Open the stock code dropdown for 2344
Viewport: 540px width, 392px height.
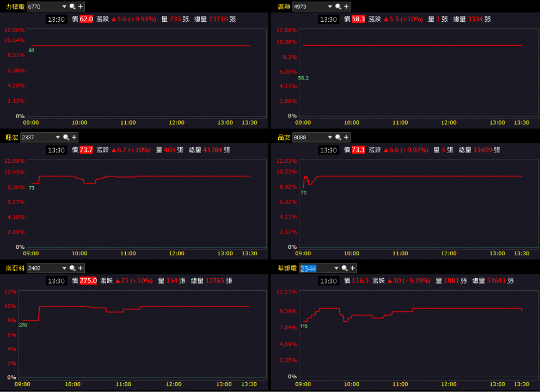[x=336, y=268]
